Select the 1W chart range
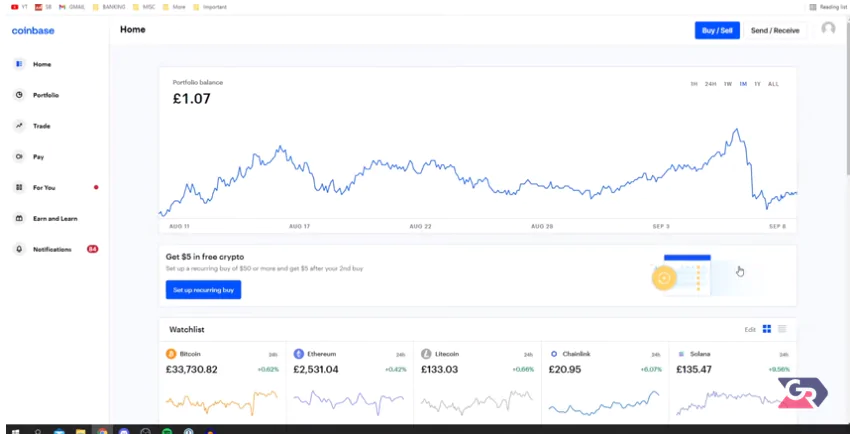 coord(727,84)
